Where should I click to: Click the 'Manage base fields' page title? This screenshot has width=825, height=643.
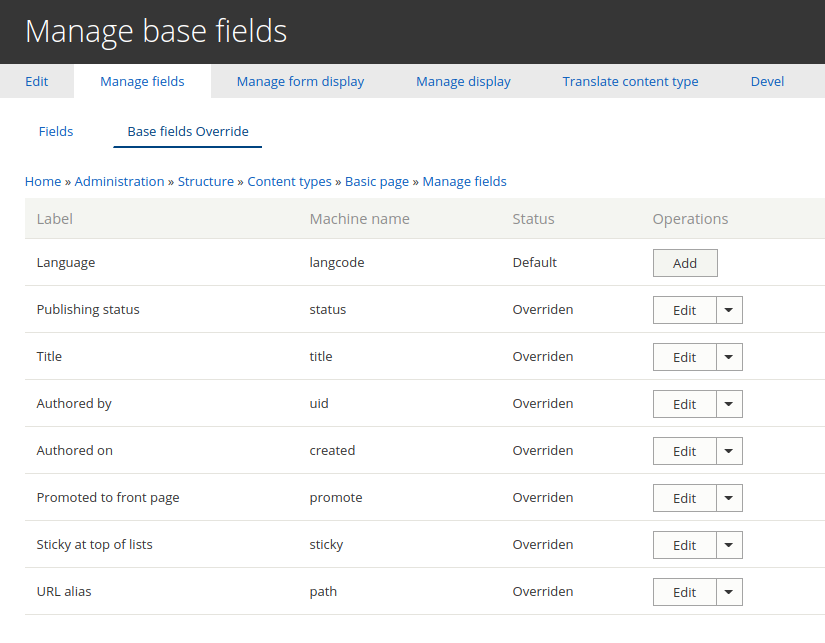click(x=156, y=32)
